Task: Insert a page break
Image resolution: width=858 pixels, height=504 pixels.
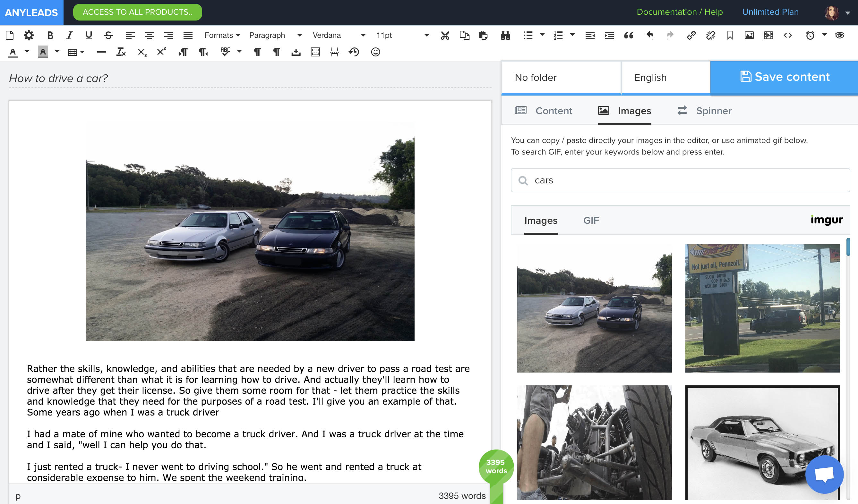Action: [334, 52]
